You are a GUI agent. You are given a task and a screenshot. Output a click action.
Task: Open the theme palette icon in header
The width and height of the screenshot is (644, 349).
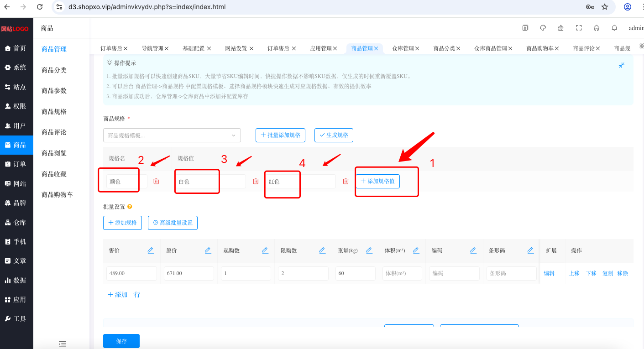(x=543, y=28)
